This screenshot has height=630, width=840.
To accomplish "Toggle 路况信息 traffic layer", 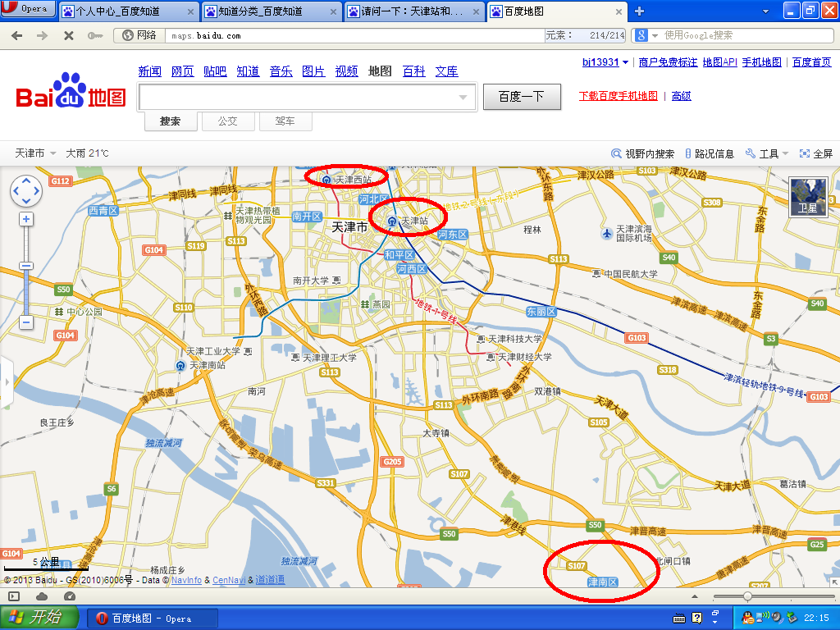I will click(x=710, y=153).
